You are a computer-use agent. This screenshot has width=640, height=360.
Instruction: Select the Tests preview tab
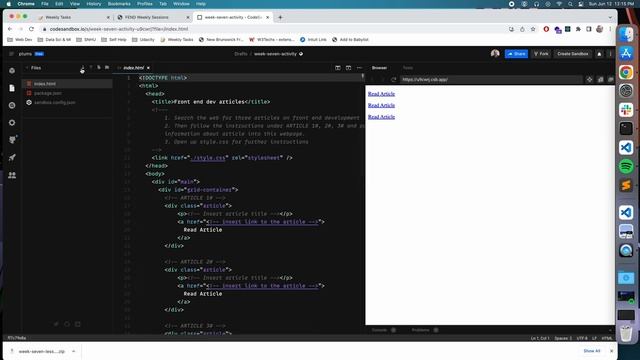click(x=408, y=68)
